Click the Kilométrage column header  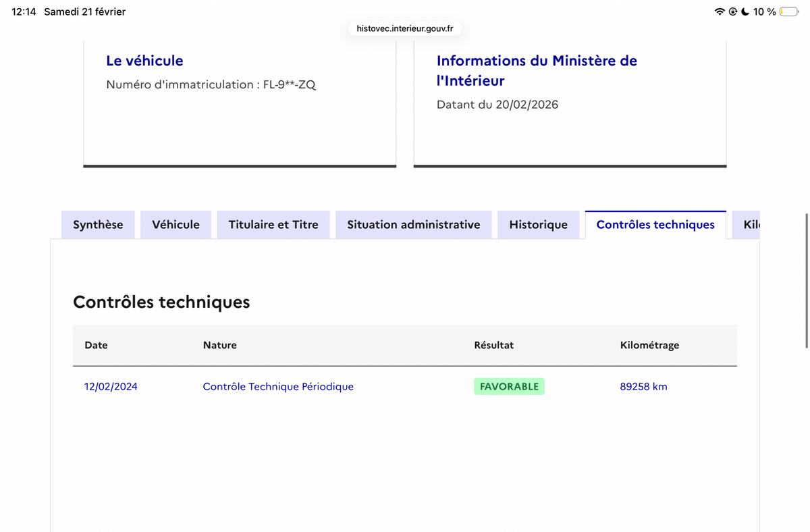click(x=649, y=345)
